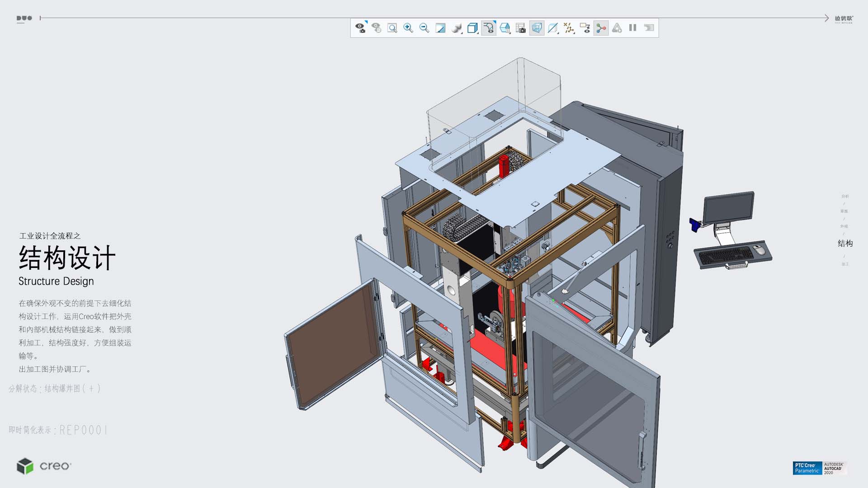Select the 结构 navigation item
Screen dimensions: 868x488
pos(845,244)
